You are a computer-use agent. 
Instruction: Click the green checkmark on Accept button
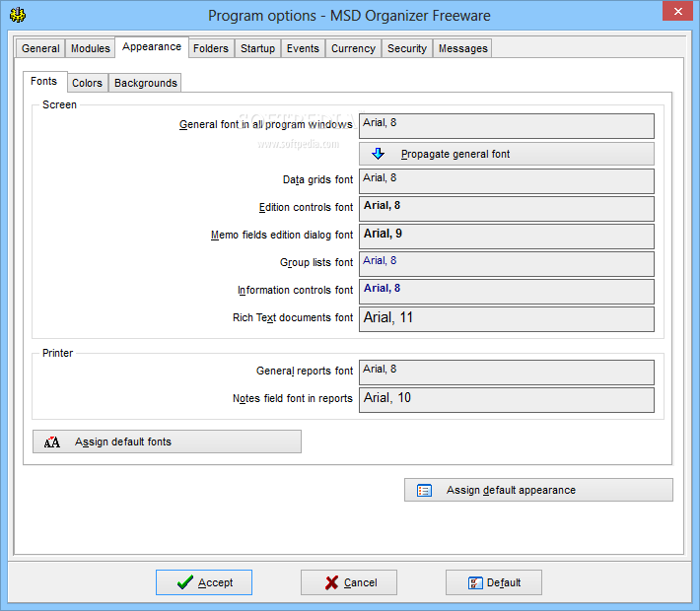[x=184, y=582]
